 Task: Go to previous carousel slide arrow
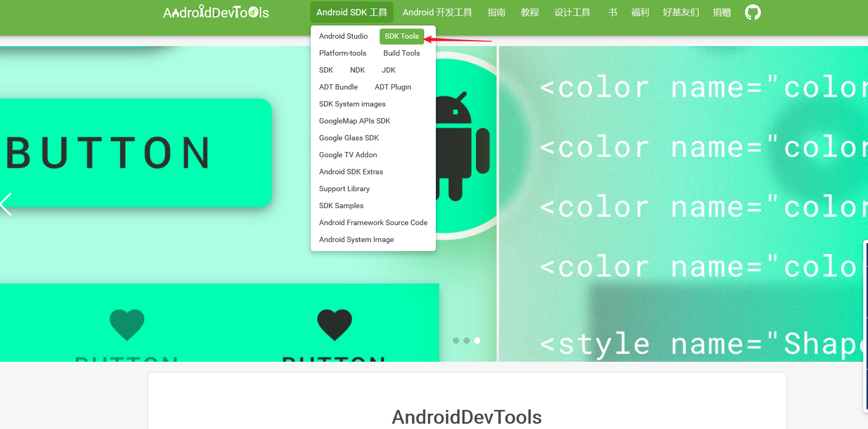point(6,204)
